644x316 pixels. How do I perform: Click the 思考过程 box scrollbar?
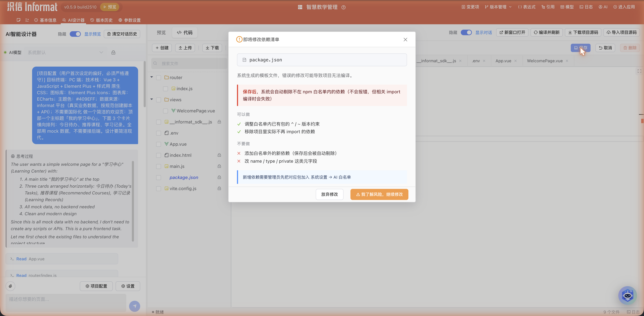tap(133, 201)
